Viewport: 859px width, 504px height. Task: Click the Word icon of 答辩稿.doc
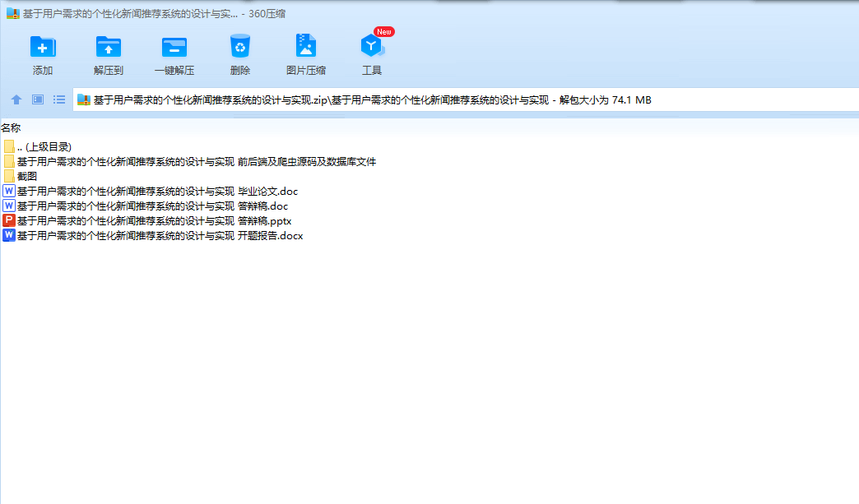click(x=9, y=206)
